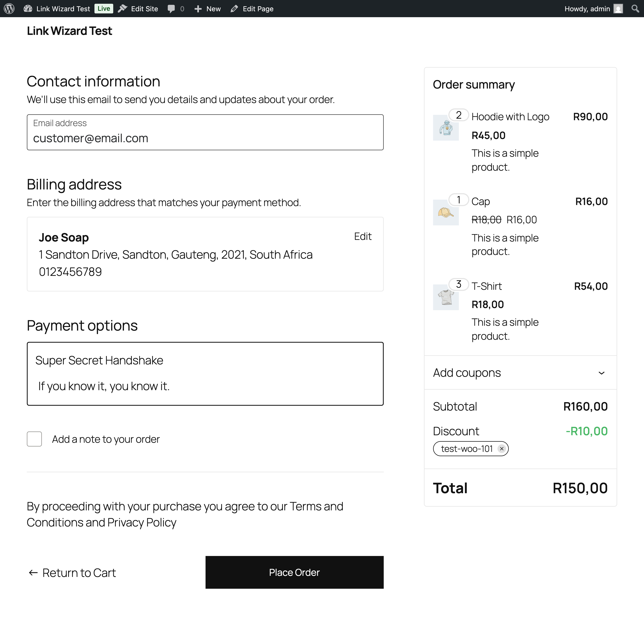The width and height of the screenshot is (644, 644).
Task: Open the New menu in admin bar
Action: coord(207,9)
